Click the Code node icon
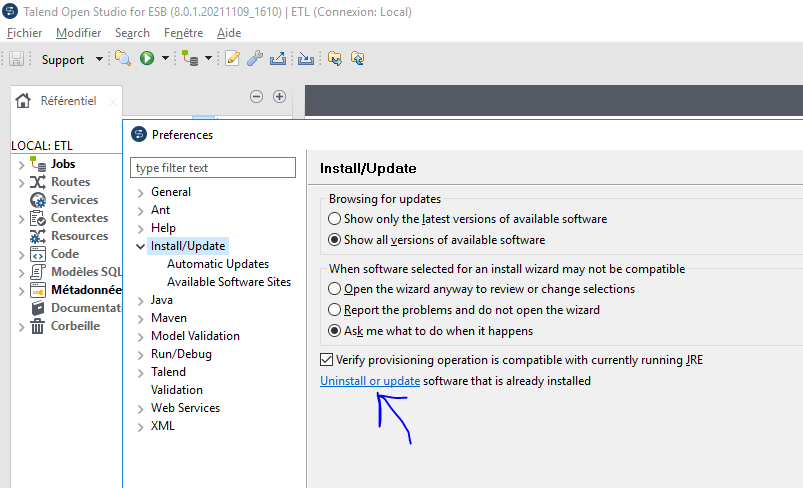 pos(38,254)
